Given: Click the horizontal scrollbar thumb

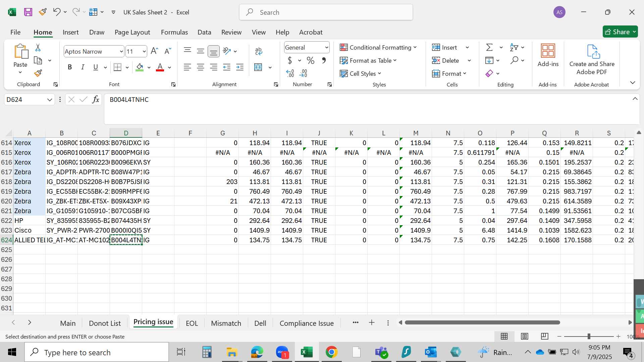Looking at the screenshot, I should [x=482, y=322].
